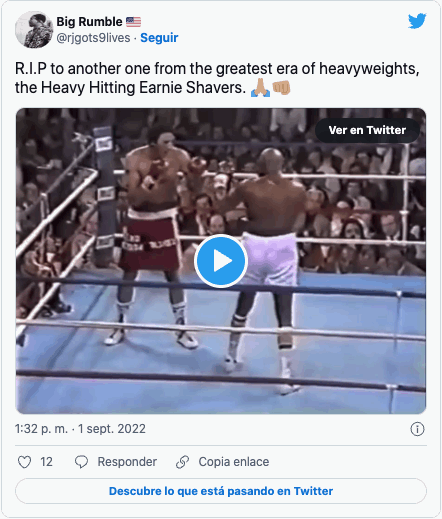Click the fist emoji in tweet
Image resolution: width=442 pixels, height=519 pixels.
point(281,88)
